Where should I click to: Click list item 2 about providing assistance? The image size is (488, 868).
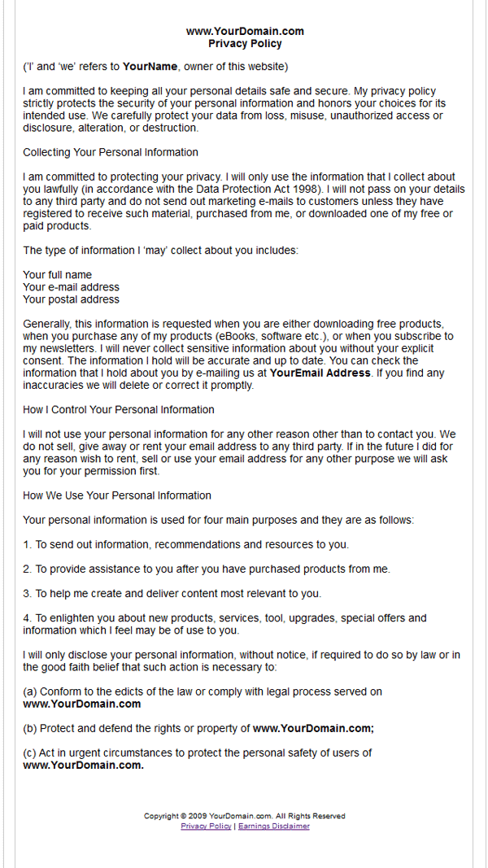tap(207, 569)
